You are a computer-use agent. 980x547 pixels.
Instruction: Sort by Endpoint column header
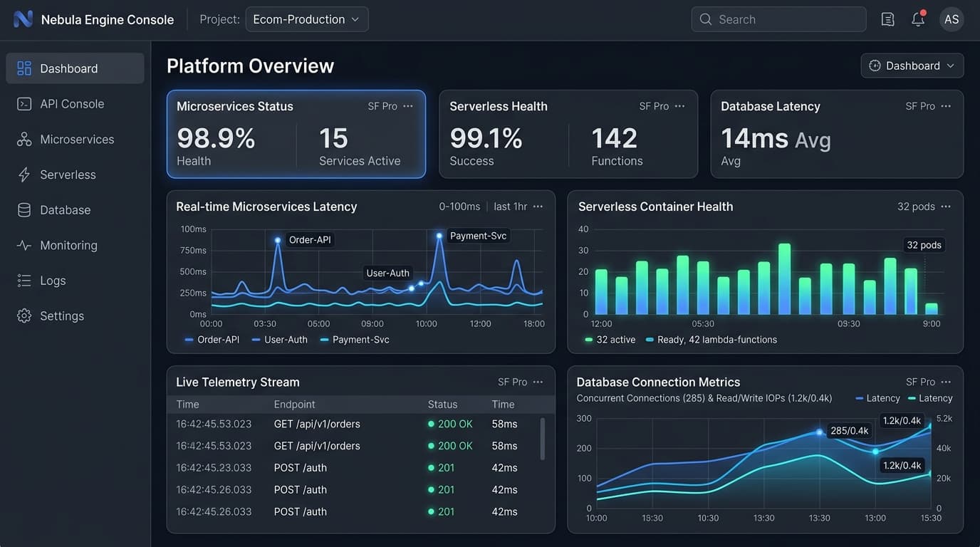tap(294, 404)
